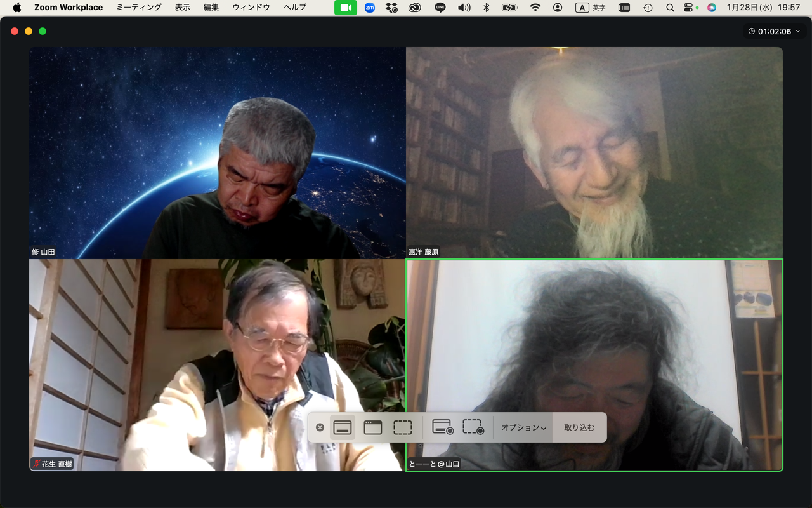Open the battery status menu

pos(509,8)
